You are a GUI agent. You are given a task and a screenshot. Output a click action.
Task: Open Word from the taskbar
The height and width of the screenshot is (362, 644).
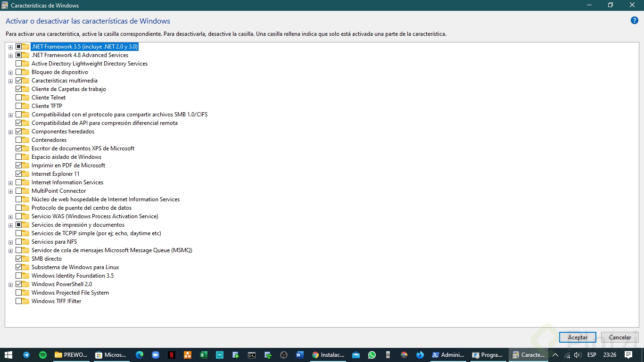click(x=300, y=355)
